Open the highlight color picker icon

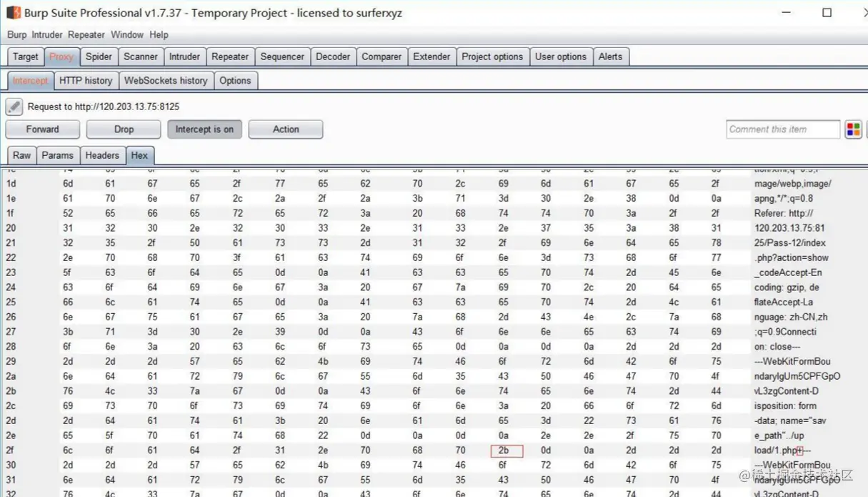click(x=853, y=129)
